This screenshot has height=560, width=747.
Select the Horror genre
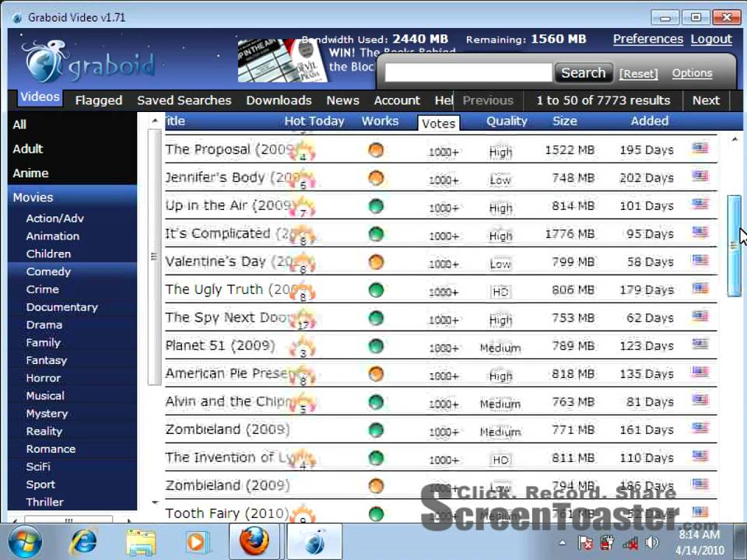(x=72, y=378)
